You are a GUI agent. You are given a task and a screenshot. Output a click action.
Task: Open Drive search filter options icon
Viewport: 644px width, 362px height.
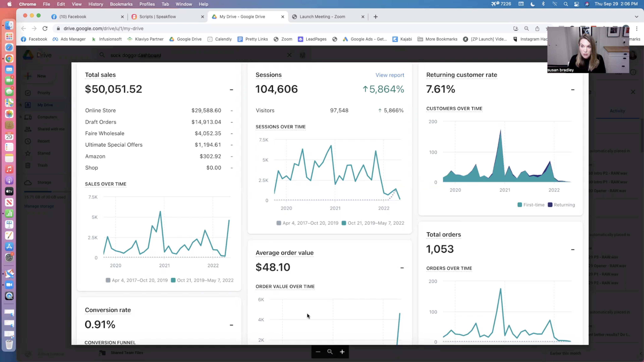[x=303, y=55]
